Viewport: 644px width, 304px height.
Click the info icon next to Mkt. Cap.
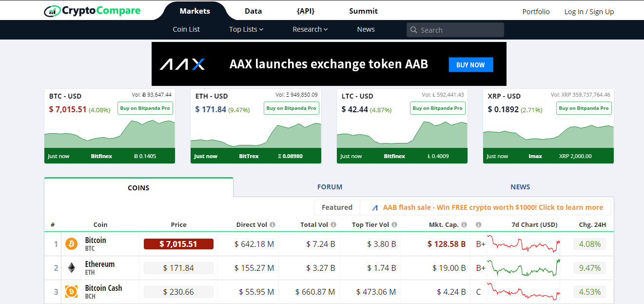coord(464,225)
